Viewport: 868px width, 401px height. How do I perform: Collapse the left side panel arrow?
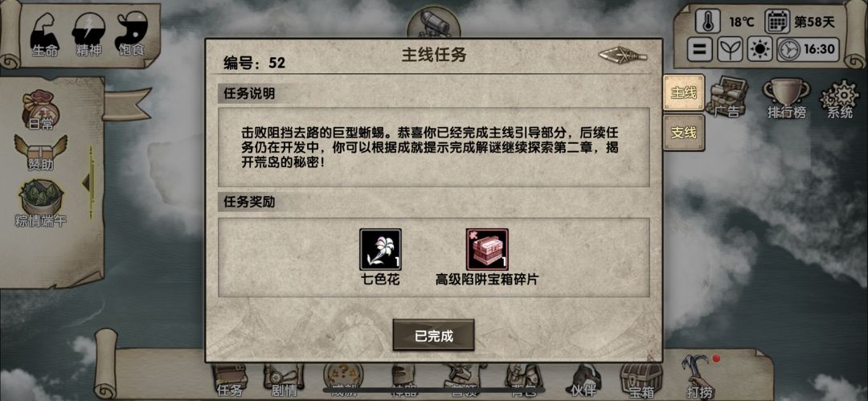[x=86, y=182]
